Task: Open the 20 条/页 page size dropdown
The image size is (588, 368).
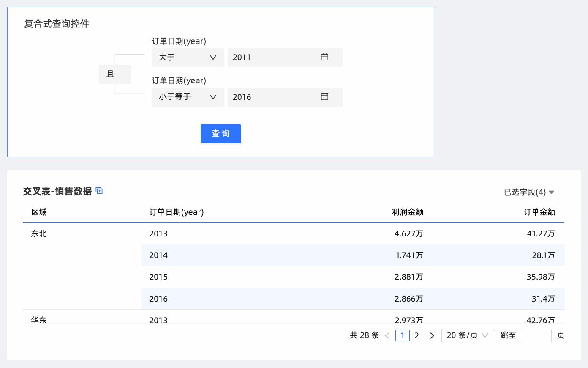Action: 468,335
